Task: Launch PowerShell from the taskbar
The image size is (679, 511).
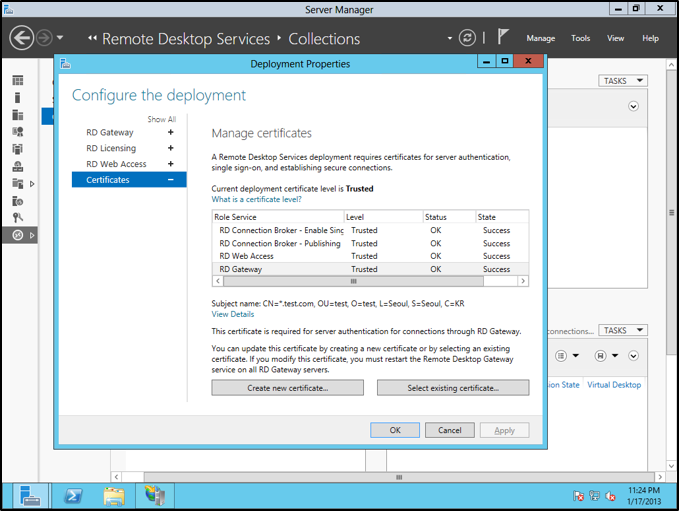Action: click(x=73, y=495)
